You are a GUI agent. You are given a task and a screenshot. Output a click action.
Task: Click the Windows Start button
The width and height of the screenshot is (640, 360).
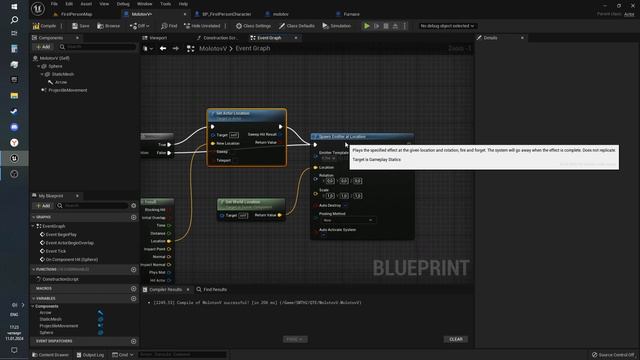(x=14, y=7)
